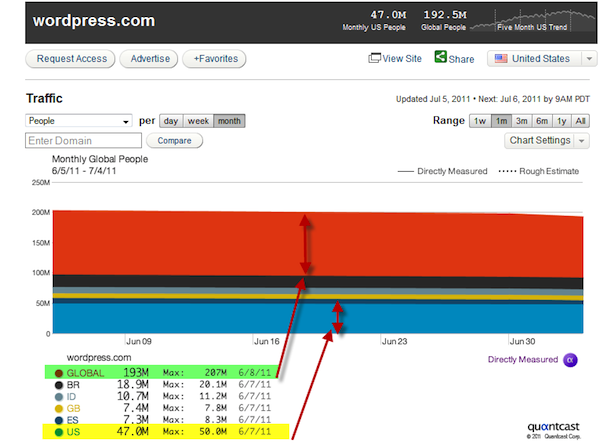This screenshot has height=444, width=600.
Task: Click the green Share icon
Action: 440,57
